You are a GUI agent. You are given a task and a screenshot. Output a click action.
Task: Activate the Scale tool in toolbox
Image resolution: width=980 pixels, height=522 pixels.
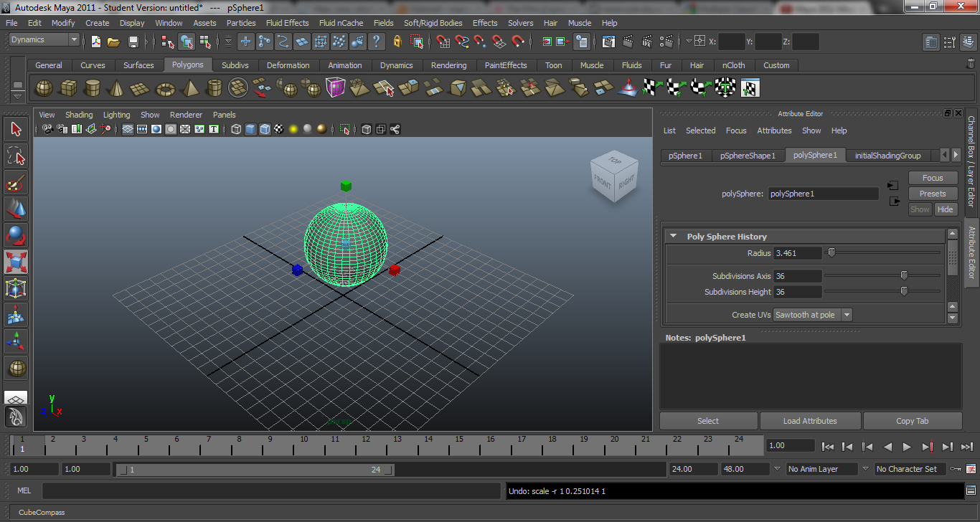coord(17,262)
